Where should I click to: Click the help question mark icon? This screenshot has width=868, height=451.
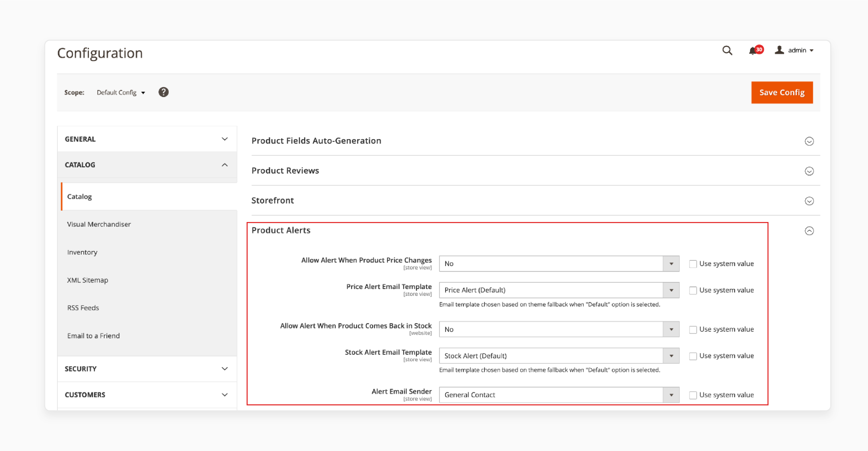(163, 92)
